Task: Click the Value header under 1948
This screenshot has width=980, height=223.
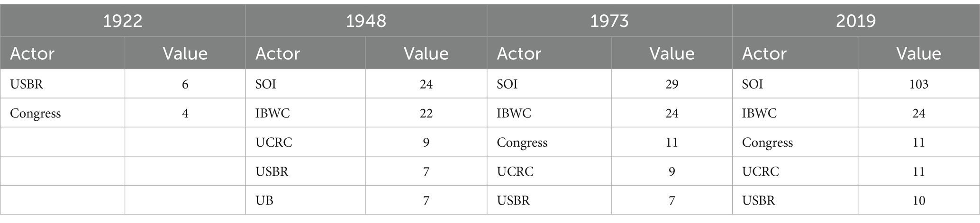Action: coord(426,53)
